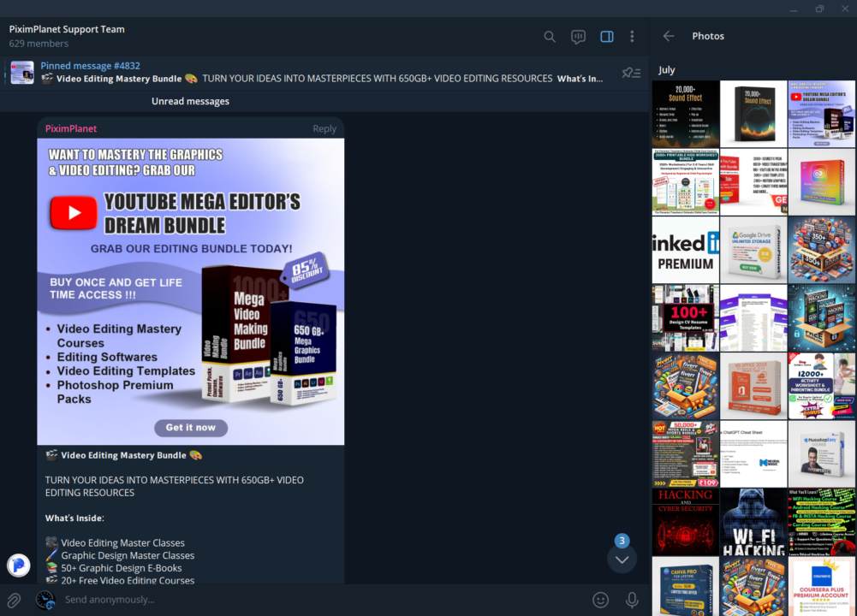The image size is (857, 616).
Task: Open the YouTube Mega Editor's bundle image
Action: click(x=191, y=292)
